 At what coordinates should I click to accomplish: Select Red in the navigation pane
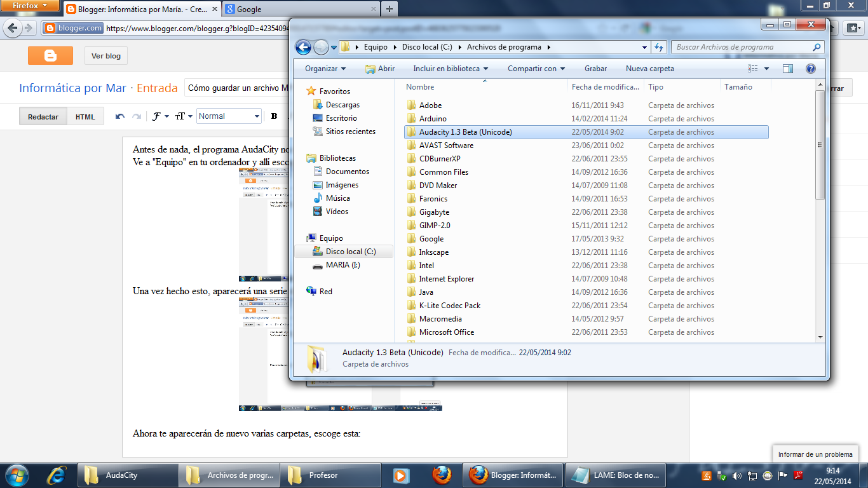[x=325, y=292]
